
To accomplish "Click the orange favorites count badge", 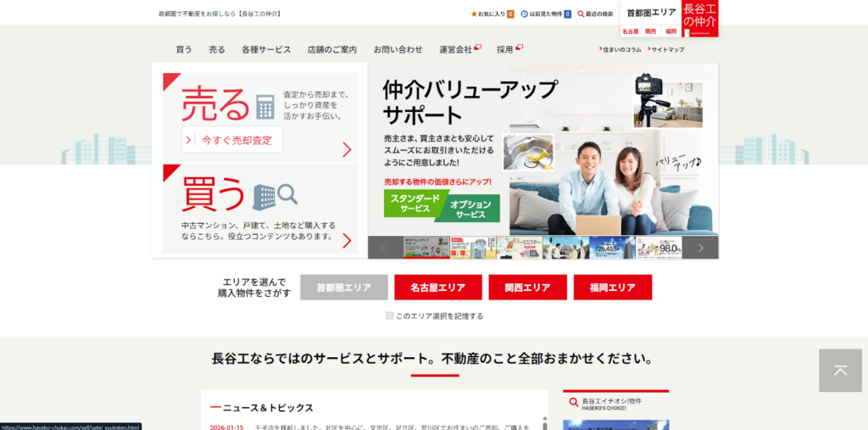I will coord(510,14).
